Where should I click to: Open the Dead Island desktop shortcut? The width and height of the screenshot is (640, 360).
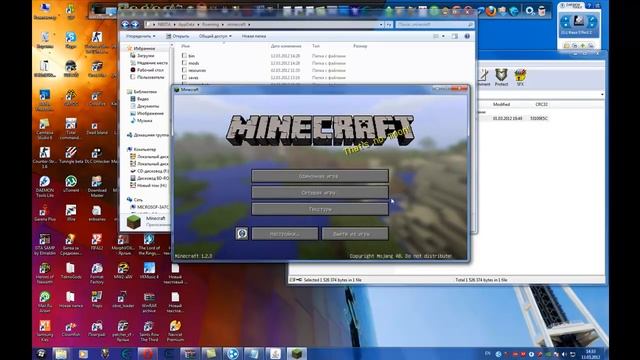[x=97, y=127]
